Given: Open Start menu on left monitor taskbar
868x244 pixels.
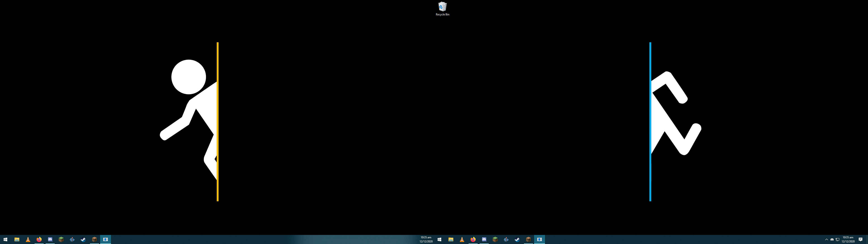Looking at the screenshot, I should click(x=5, y=240).
